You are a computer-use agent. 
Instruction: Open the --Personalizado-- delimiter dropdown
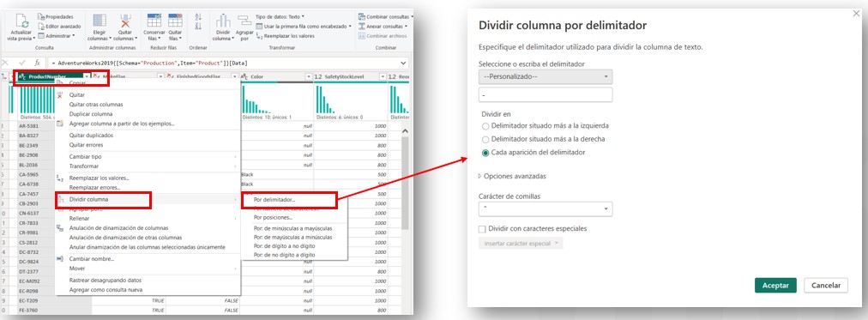tap(546, 76)
